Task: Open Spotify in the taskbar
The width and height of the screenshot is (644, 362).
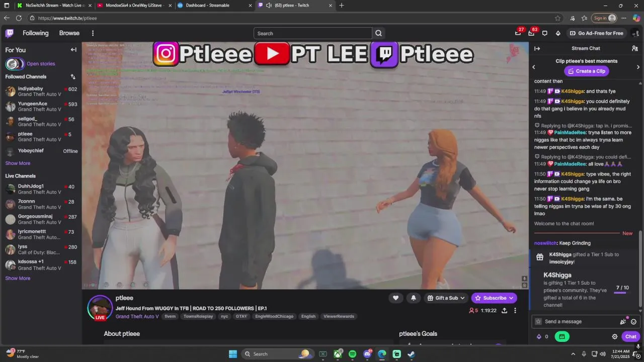Action: pyautogui.click(x=352, y=354)
